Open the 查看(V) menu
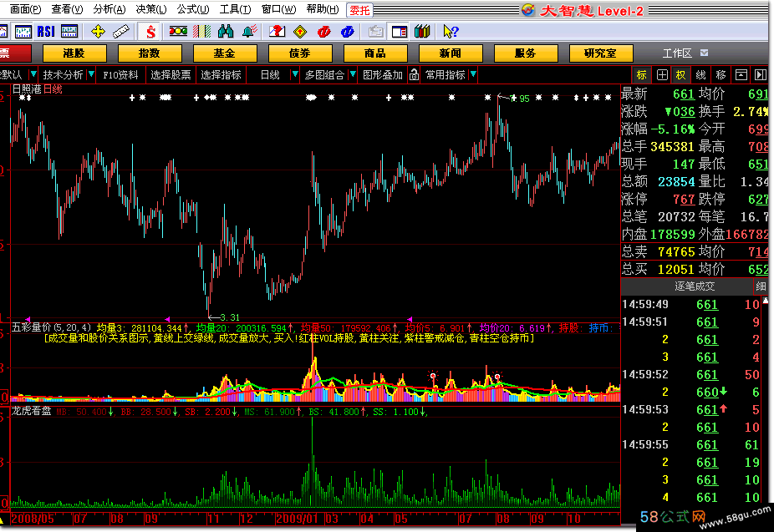 [x=67, y=9]
